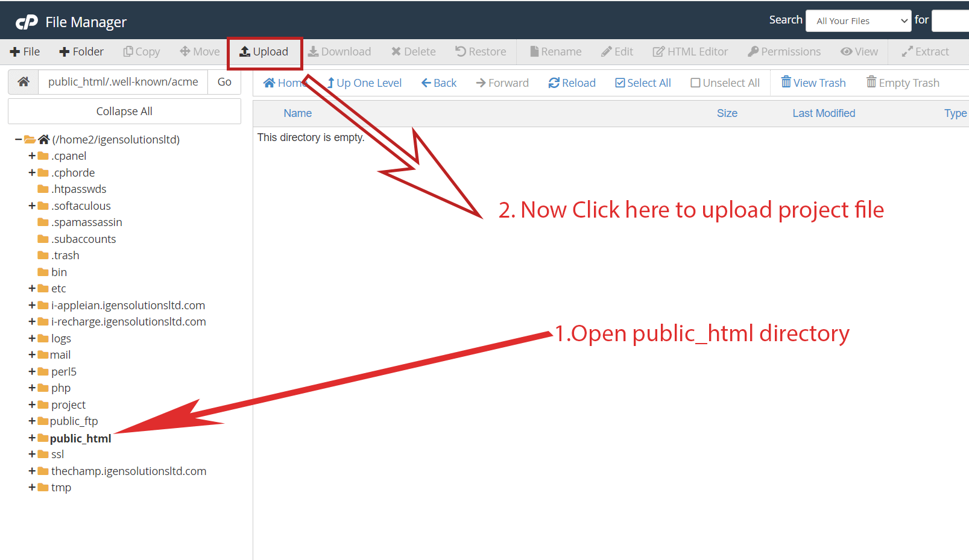Viewport: 969px width, 560px height.
Task: Sort listing by Name column header
Action: (x=297, y=113)
